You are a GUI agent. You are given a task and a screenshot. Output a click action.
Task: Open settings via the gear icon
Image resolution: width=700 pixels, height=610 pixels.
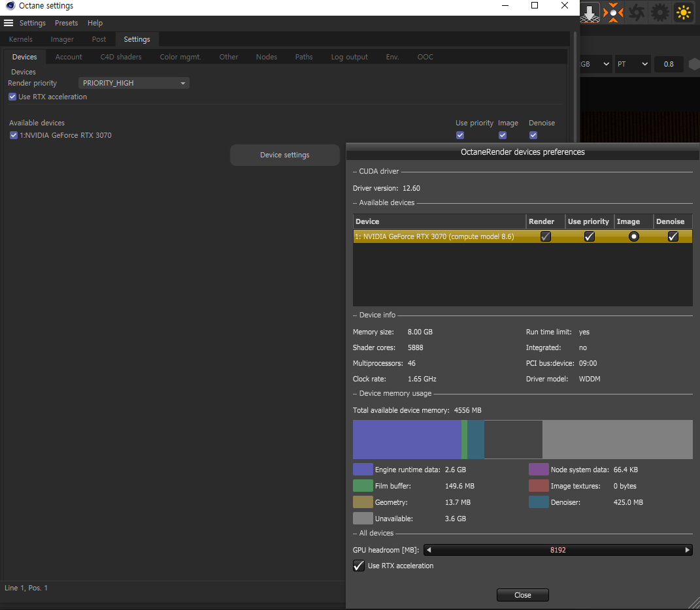tap(660, 12)
